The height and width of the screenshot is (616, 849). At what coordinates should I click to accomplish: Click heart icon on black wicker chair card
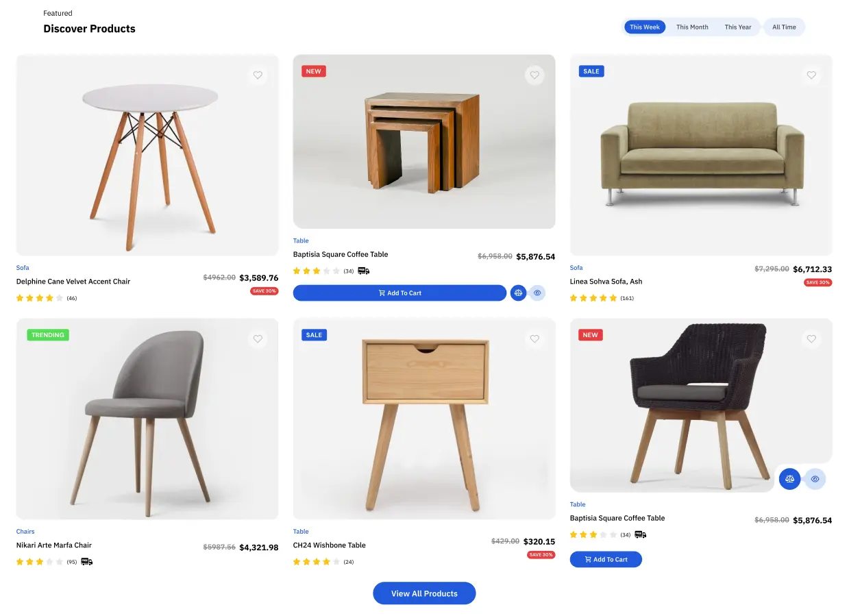pyautogui.click(x=811, y=338)
